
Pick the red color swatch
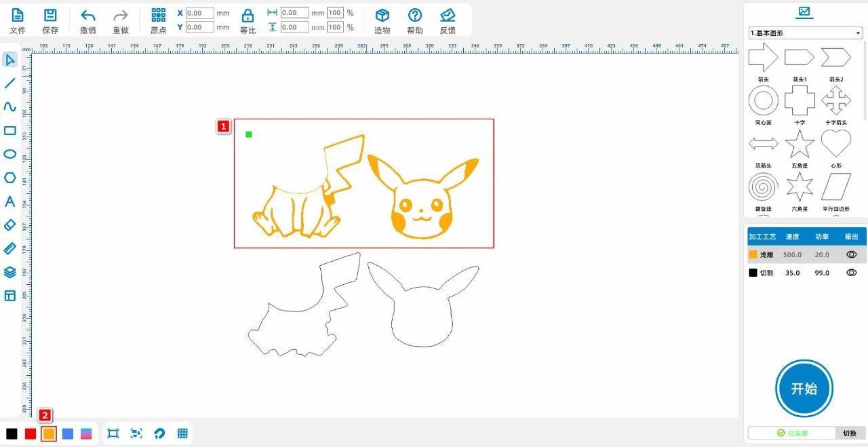pos(31,434)
